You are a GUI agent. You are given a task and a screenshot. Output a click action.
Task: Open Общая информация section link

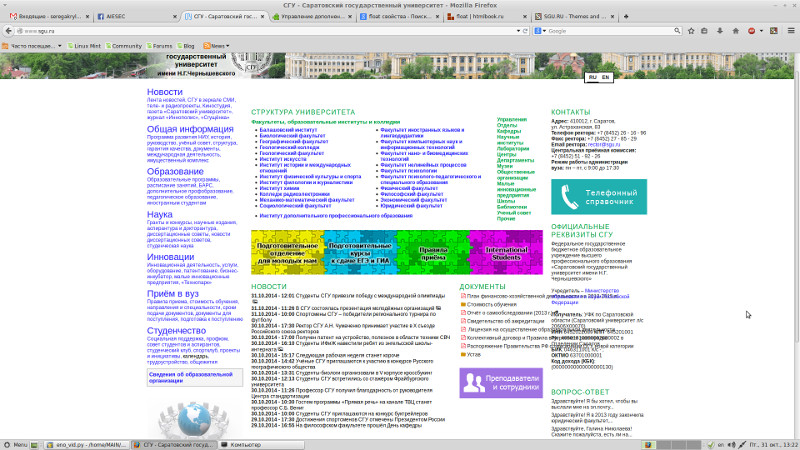[190, 129]
